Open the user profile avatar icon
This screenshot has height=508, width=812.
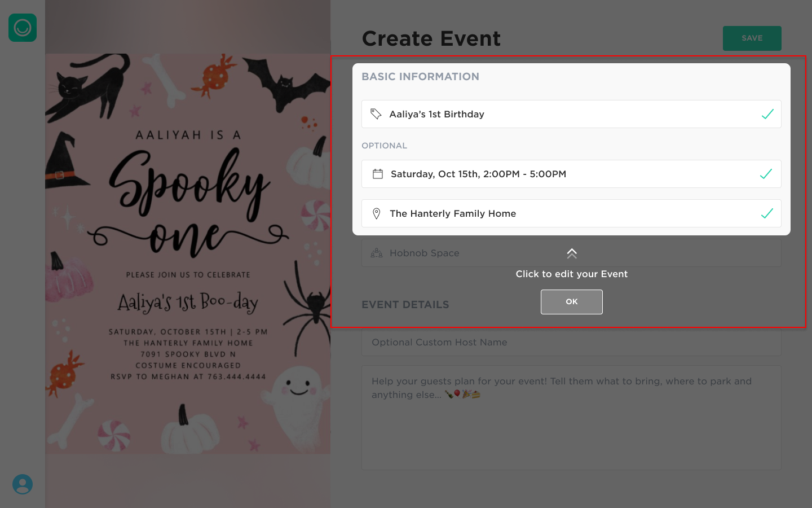click(x=23, y=484)
